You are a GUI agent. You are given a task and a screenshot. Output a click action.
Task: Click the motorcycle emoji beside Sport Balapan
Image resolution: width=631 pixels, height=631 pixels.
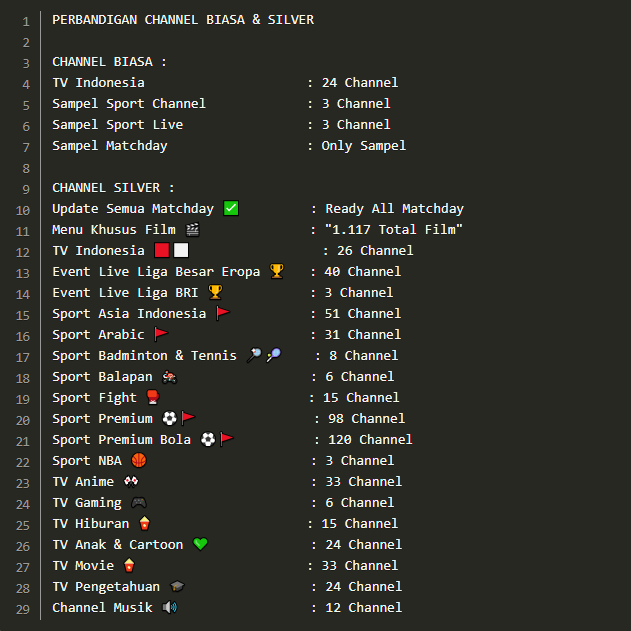pyautogui.click(x=169, y=377)
